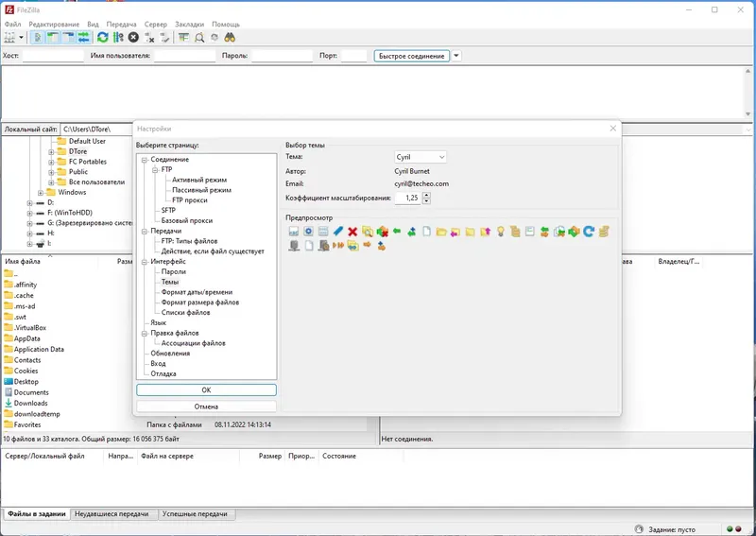Screen dimensions: 756x536
Task: Toggle the message log display icon
Action: click(38, 38)
